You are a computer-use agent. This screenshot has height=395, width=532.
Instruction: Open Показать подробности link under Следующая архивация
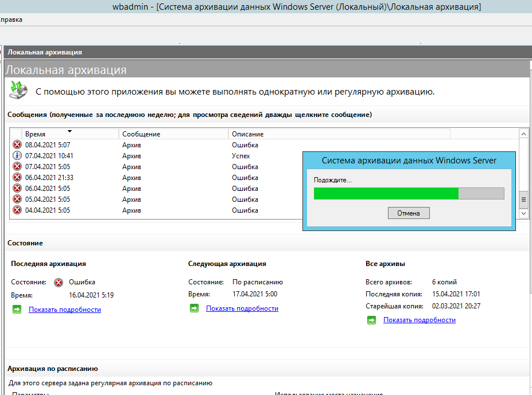(x=242, y=308)
